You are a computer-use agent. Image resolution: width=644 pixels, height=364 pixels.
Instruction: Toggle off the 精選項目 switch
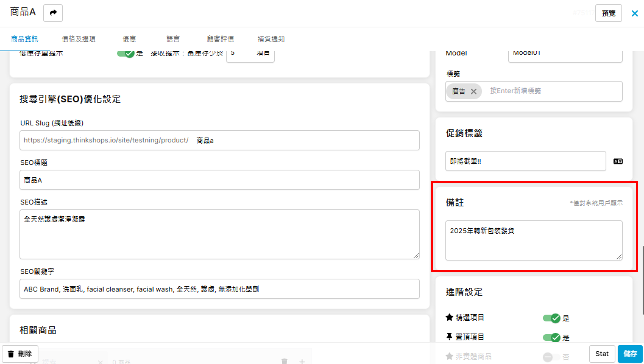[x=551, y=318]
